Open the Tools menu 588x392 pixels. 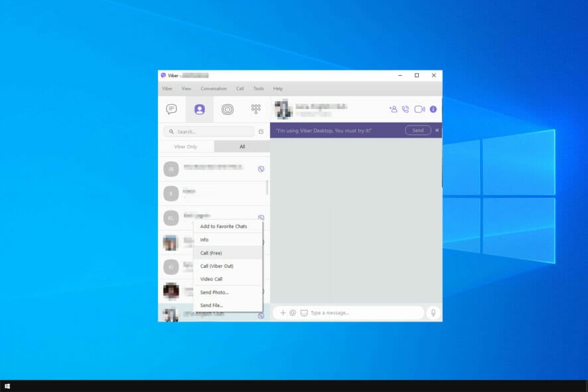pos(258,88)
